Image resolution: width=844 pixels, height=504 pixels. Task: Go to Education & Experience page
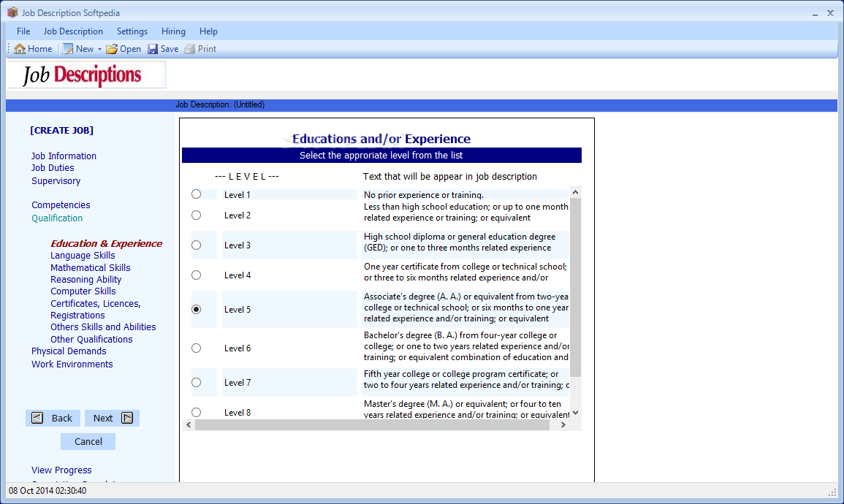pos(106,244)
